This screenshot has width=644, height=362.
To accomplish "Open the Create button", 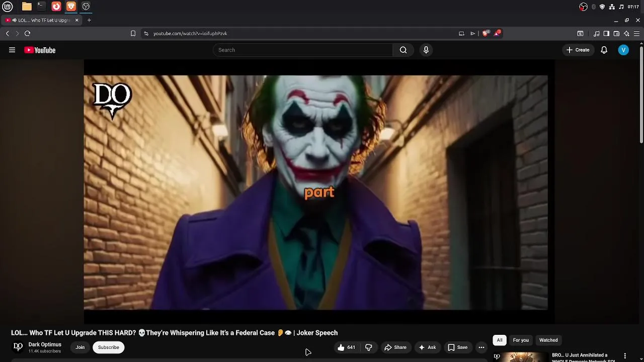I will pyautogui.click(x=578, y=50).
